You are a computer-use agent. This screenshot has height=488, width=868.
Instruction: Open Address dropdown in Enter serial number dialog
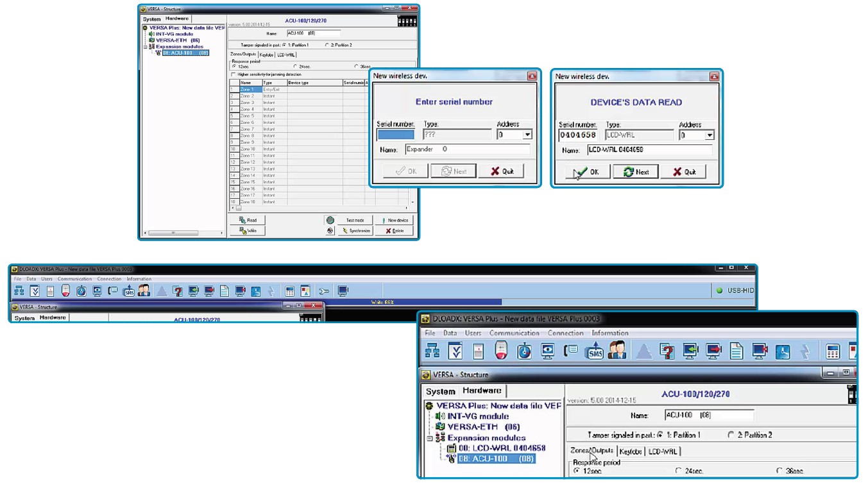point(527,135)
